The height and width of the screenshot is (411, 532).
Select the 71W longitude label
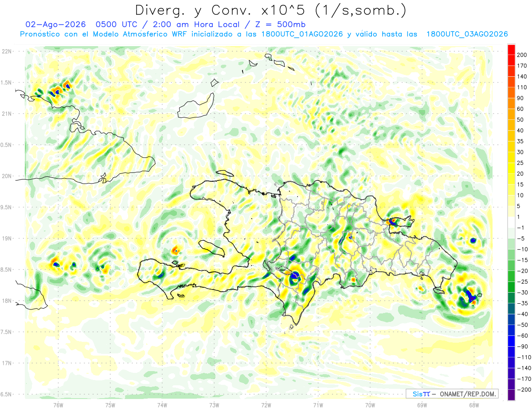pyautogui.click(x=318, y=406)
